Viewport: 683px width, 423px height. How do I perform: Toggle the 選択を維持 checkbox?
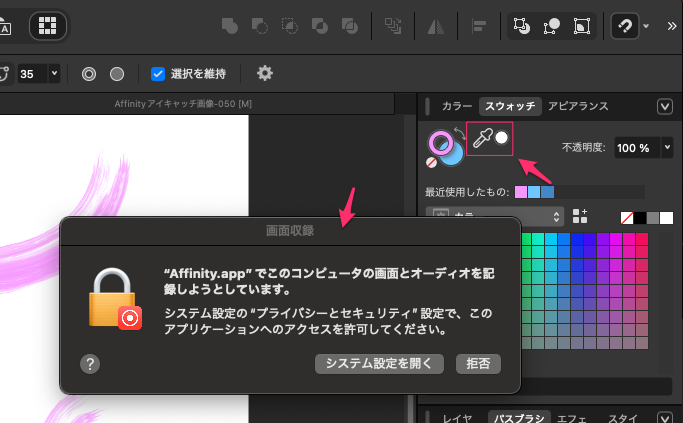pos(157,73)
